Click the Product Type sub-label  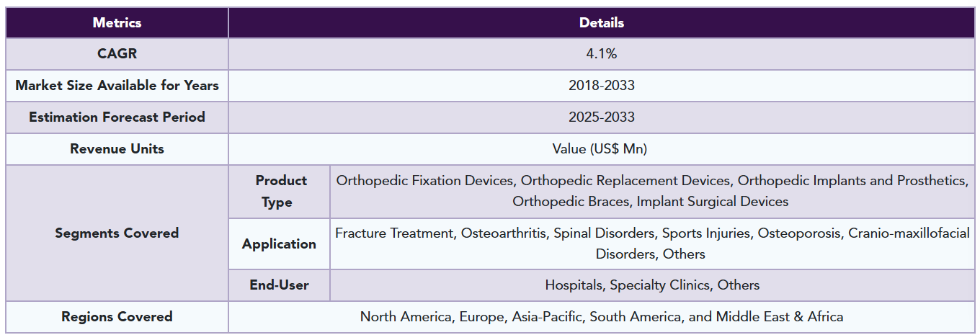(280, 191)
